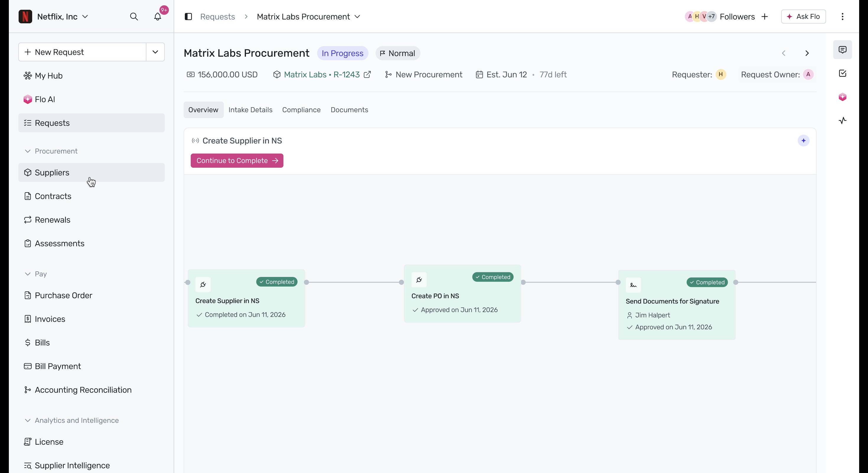Open Suppliers in the sidebar
The height and width of the screenshot is (473, 868).
click(x=91, y=172)
